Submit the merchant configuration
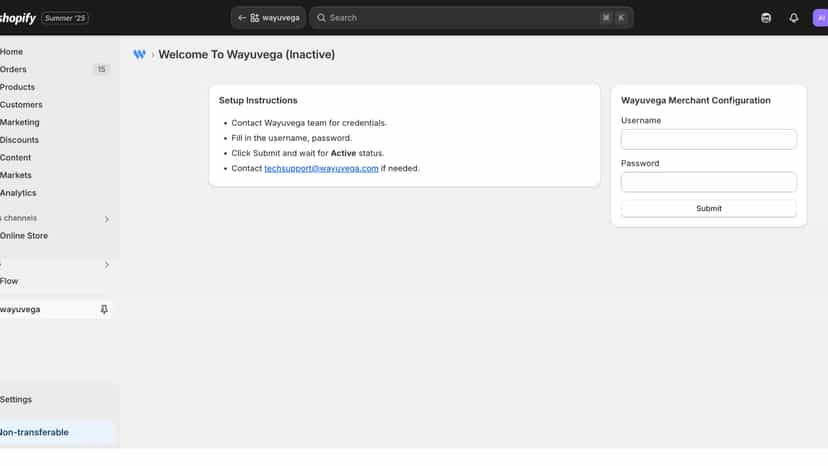Viewport: 828px width, 466px height. tap(709, 209)
